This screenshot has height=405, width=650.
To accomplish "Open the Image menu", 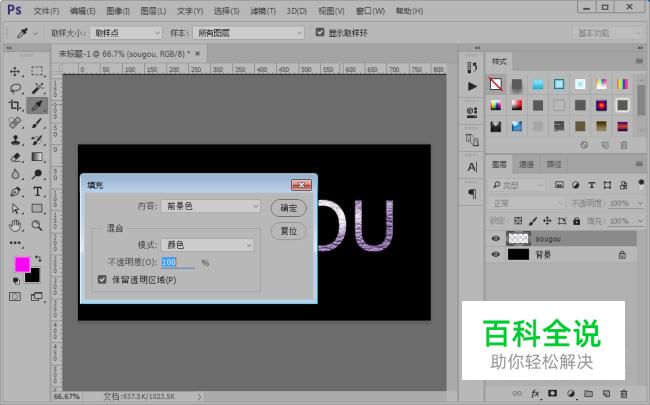I will pos(118,11).
